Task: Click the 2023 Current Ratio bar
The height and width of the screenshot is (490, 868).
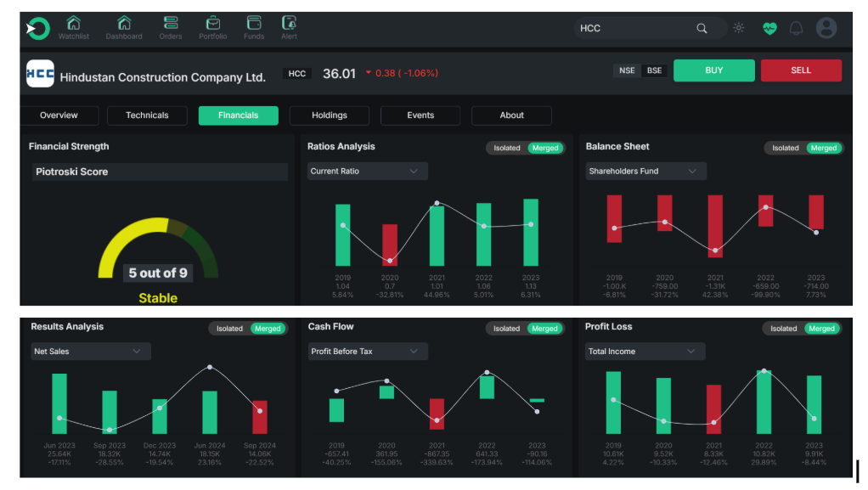Action: (531, 232)
